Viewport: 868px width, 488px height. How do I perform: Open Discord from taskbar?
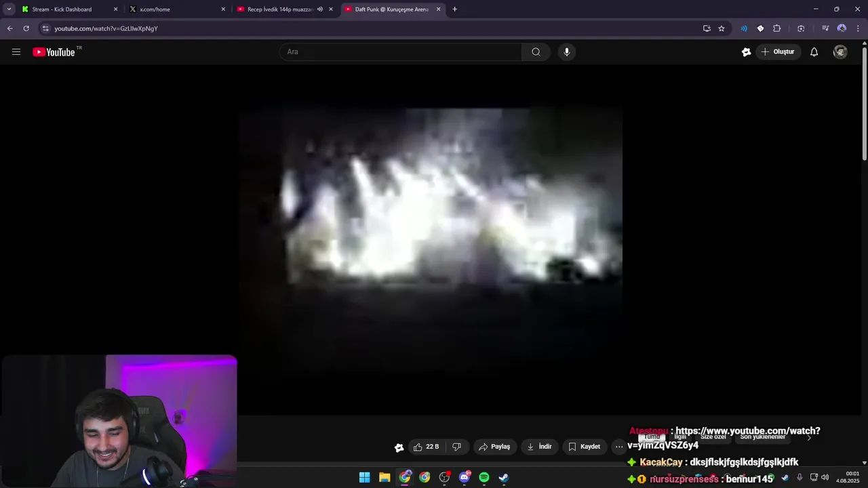point(465,477)
